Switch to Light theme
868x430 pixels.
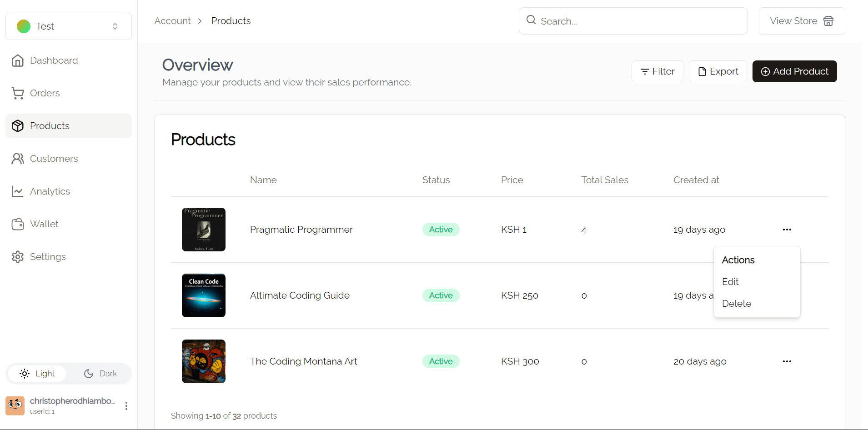37,374
